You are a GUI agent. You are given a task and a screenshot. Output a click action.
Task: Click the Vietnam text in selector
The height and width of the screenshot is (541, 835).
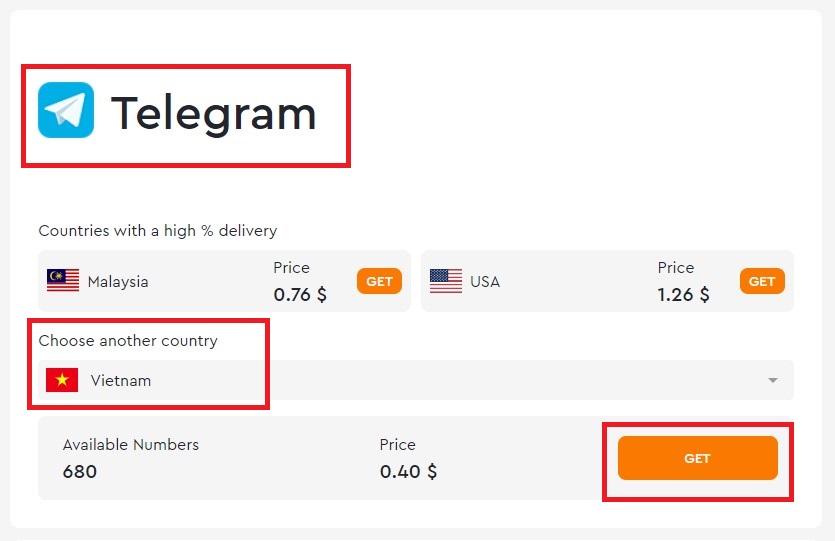(121, 381)
